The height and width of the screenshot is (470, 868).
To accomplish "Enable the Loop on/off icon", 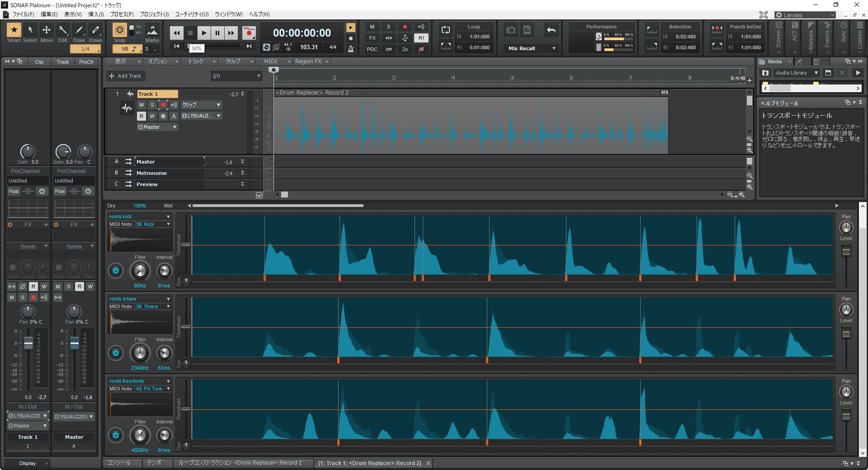I will [x=446, y=30].
